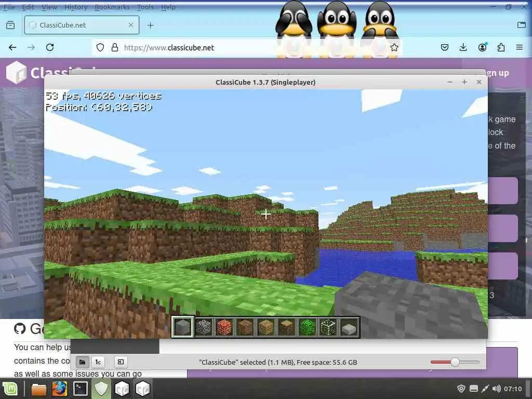
Task: Select the red brick block in hotbar
Action: coord(224,327)
